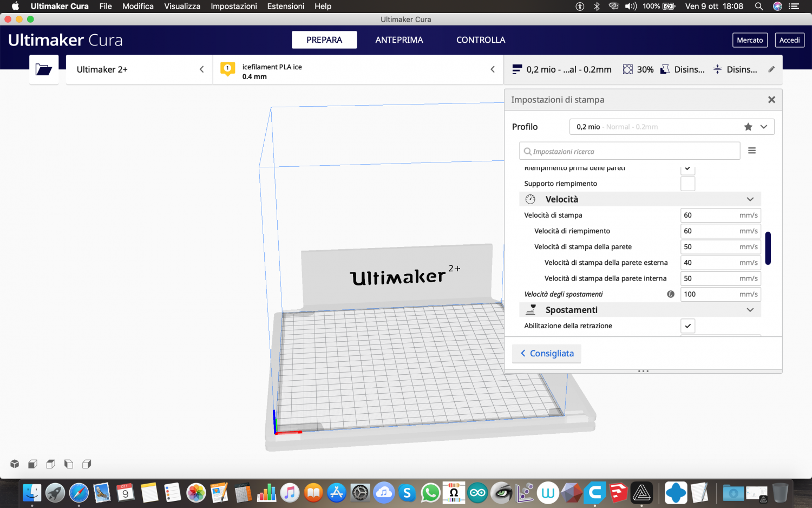
Task: Collapse the Velocità section
Action: 750,199
